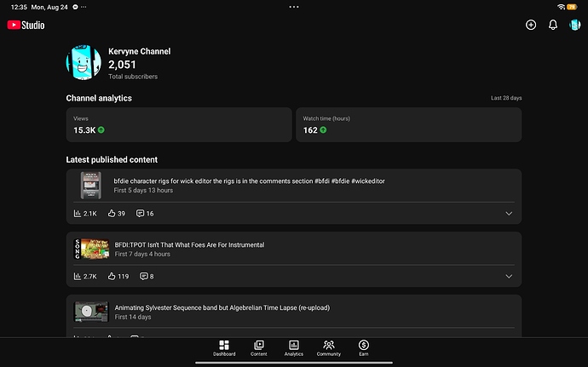Open the account avatar in the top bar
Viewport: 588px width, 367px height.
[574, 25]
